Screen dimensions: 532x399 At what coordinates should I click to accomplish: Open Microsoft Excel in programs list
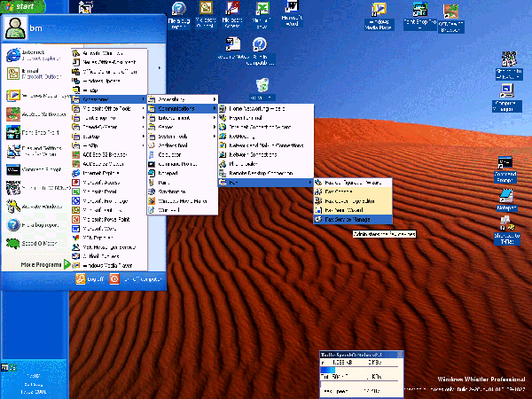click(x=110, y=192)
